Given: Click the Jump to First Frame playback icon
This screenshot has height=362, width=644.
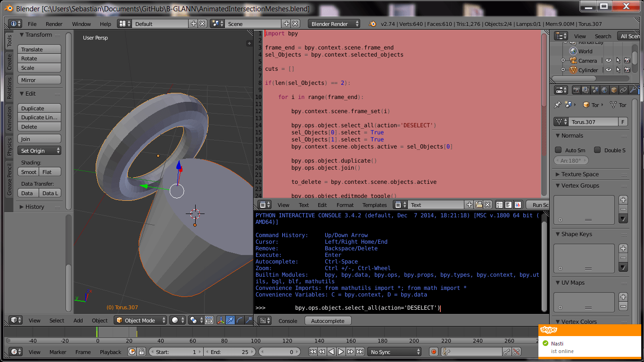Looking at the screenshot, I should (x=313, y=351).
